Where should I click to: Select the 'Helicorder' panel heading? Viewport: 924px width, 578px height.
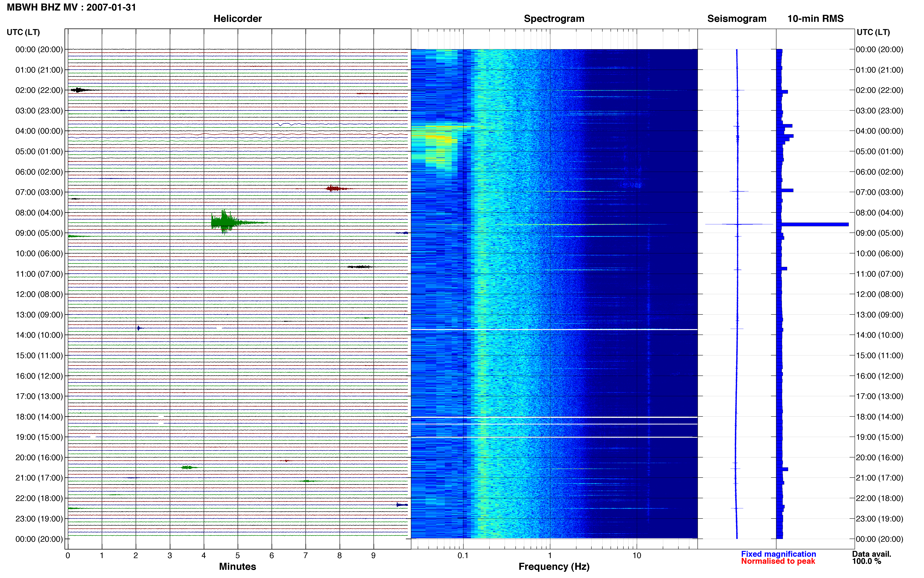tap(237, 19)
